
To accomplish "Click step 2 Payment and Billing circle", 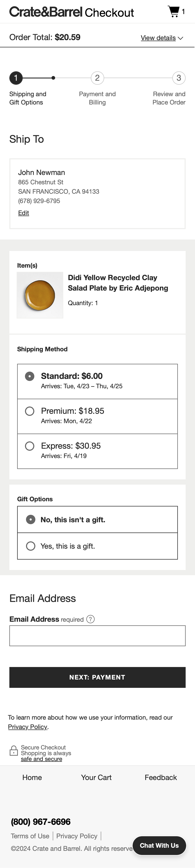I will (97, 78).
